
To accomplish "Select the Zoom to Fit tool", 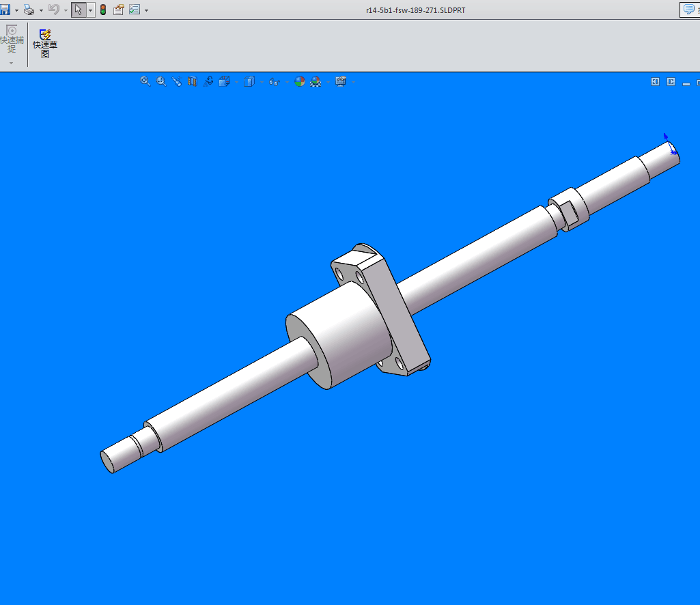I will [x=145, y=81].
